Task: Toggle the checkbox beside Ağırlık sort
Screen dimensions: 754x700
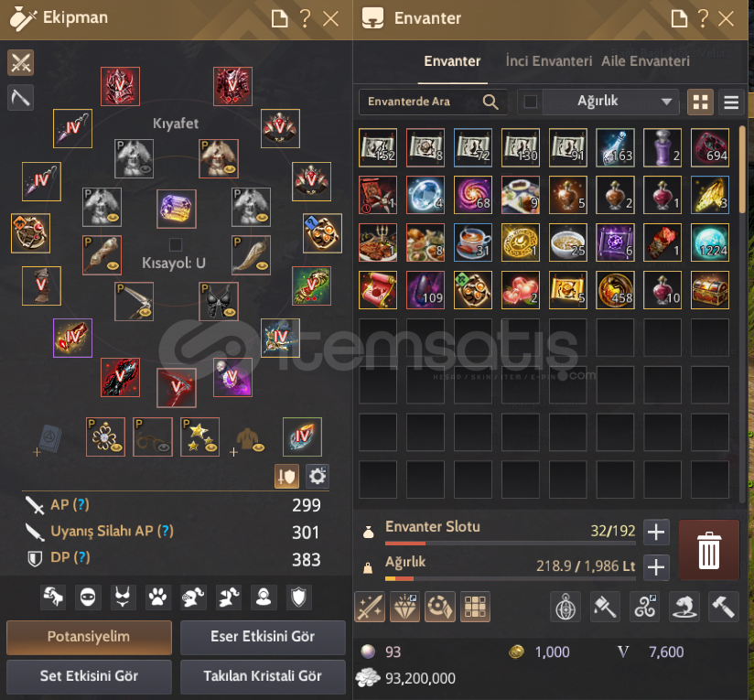Action: pos(531,102)
